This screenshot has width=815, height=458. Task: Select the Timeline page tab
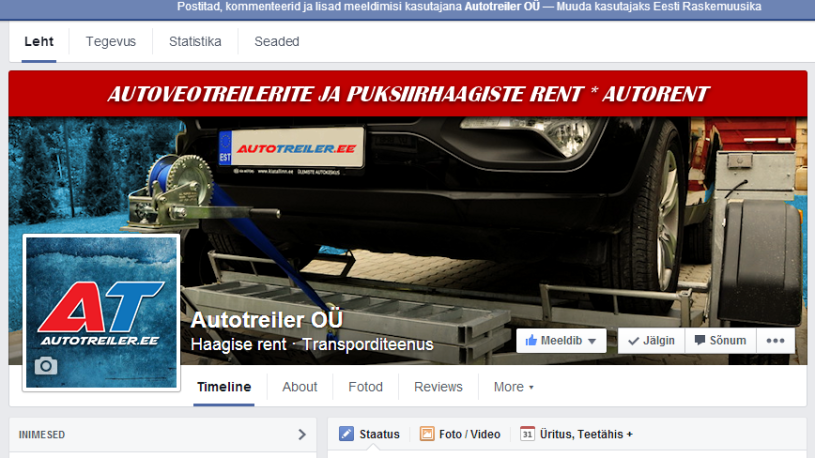point(224,387)
